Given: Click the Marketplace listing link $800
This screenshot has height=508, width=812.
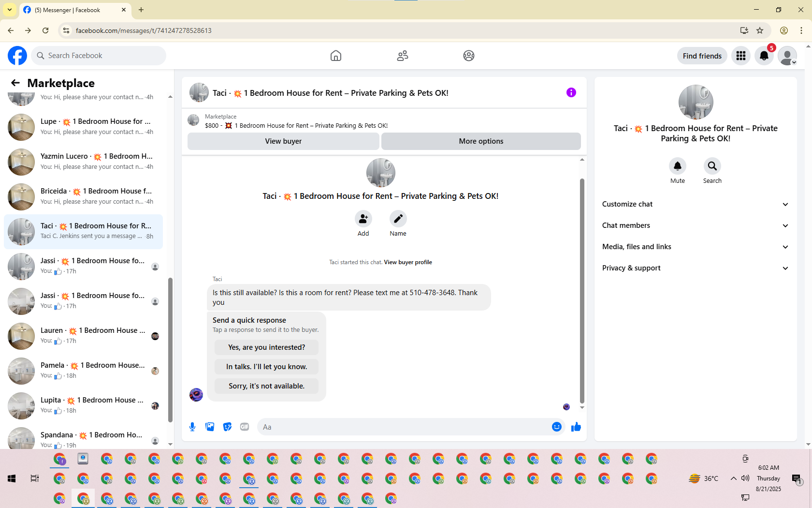Looking at the screenshot, I should click(296, 126).
